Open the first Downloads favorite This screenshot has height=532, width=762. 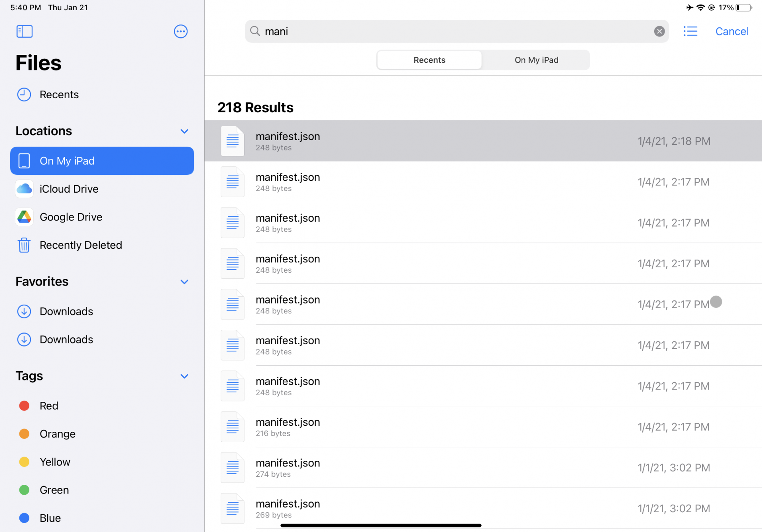pyautogui.click(x=66, y=312)
